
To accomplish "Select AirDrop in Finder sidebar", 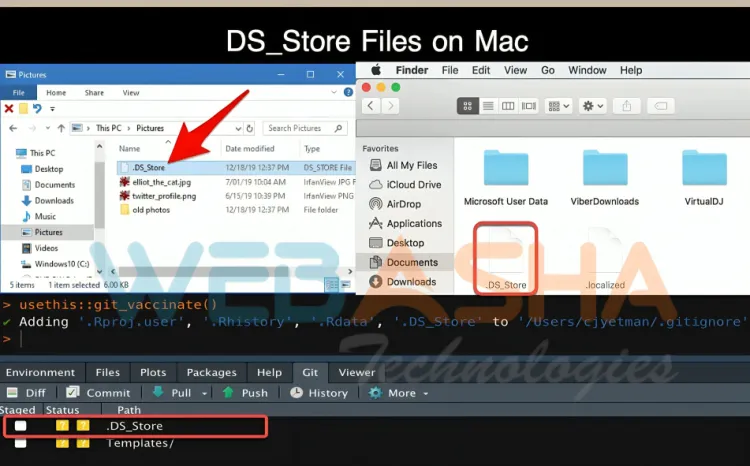I will (395, 204).
